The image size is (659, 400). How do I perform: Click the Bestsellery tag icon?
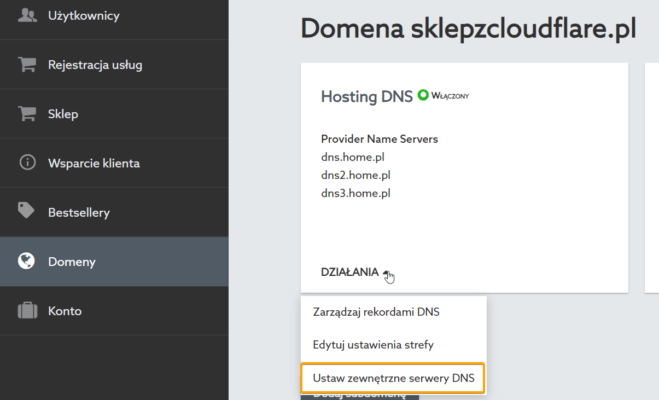(x=28, y=212)
